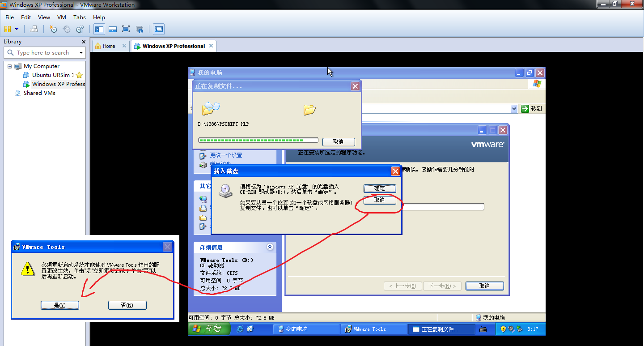Click the 转到 go button
Viewport: 644px width, 346px height.
pos(532,109)
